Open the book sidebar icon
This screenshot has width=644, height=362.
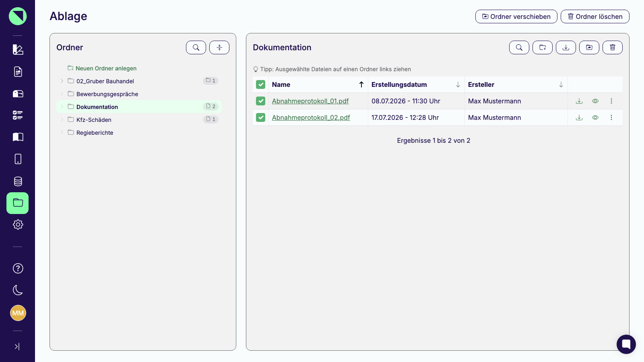click(18, 137)
